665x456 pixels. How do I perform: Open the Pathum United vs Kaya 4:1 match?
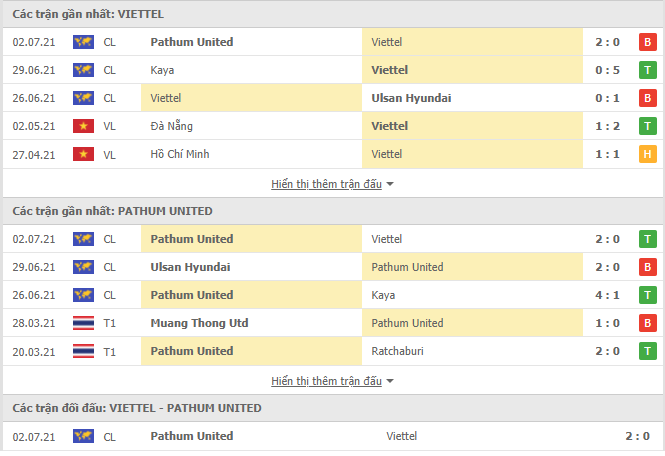click(333, 295)
